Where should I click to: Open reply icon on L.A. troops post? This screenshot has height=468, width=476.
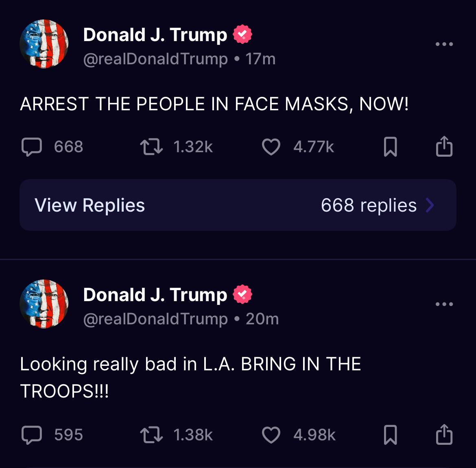pos(32,435)
